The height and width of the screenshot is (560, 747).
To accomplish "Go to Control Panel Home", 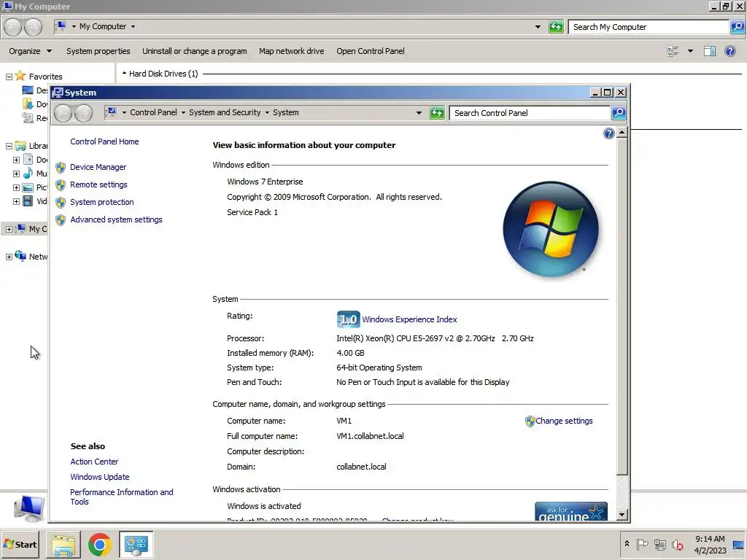I will point(104,141).
